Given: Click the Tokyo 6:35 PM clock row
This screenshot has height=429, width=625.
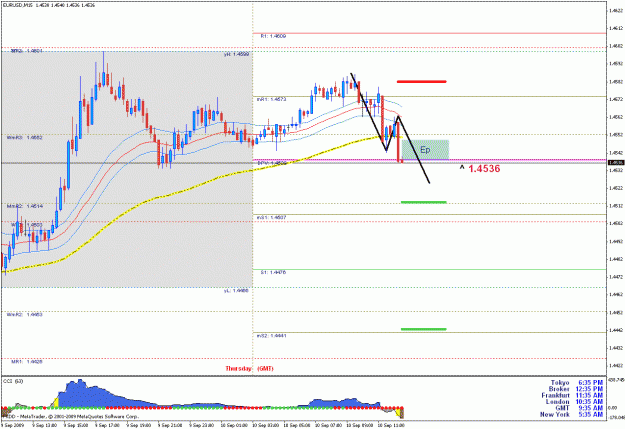Looking at the screenshot, I should tap(577, 383).
